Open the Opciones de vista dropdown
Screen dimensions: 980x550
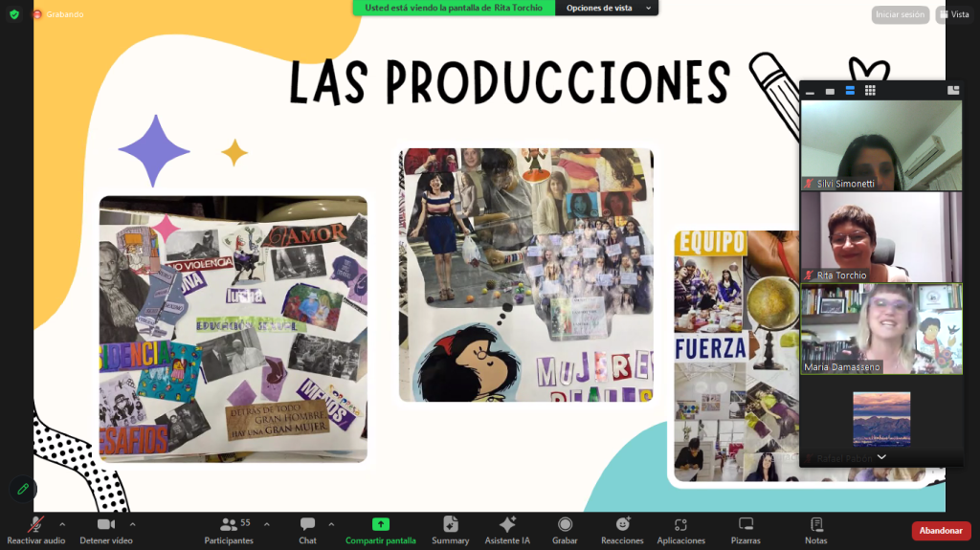coord(606,8)
